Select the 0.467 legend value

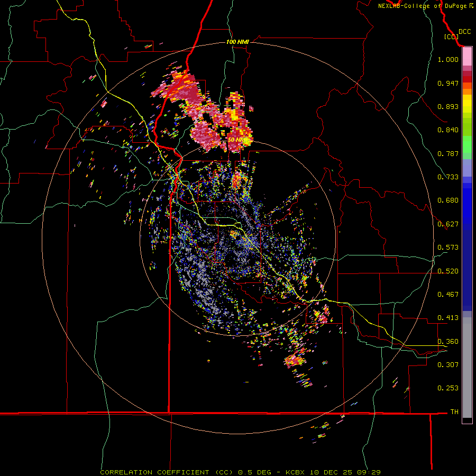point(448,295)
